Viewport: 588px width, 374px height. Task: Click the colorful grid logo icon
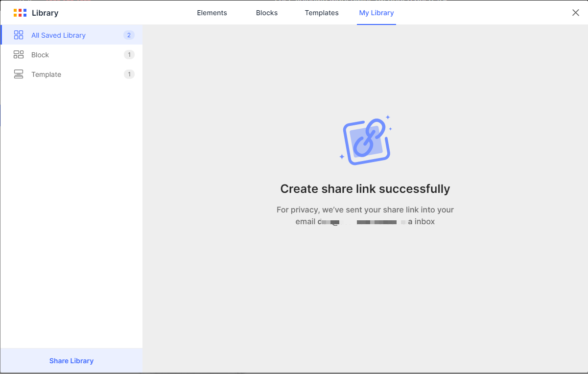point(19,12)
